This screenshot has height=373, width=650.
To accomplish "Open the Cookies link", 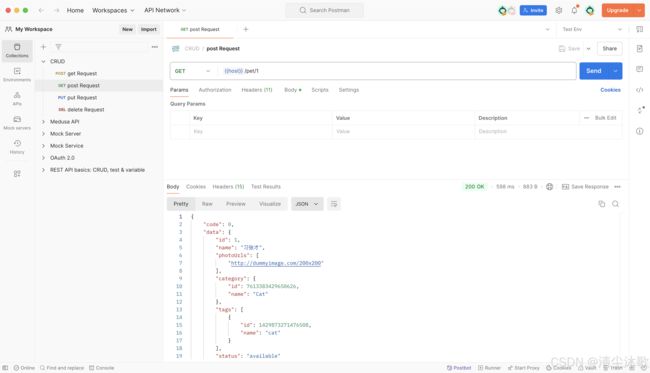I will click(x=610, y=90).
